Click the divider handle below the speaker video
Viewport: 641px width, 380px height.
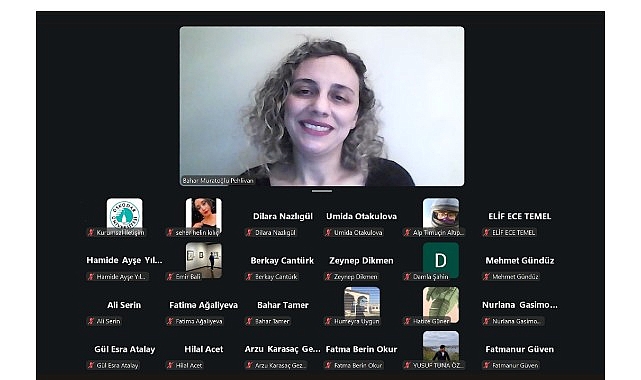coord(322,191)
